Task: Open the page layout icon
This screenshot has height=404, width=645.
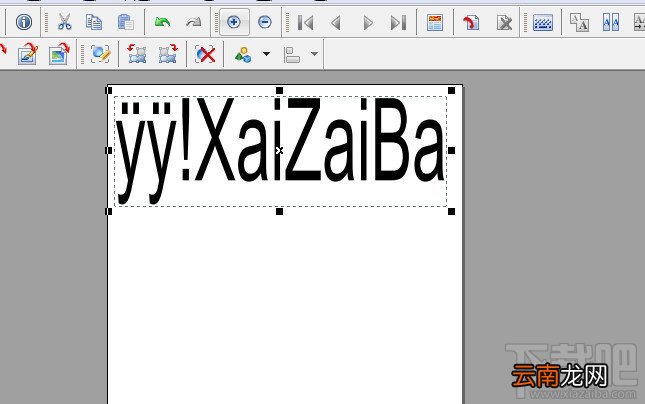Action: pos(435,23)
